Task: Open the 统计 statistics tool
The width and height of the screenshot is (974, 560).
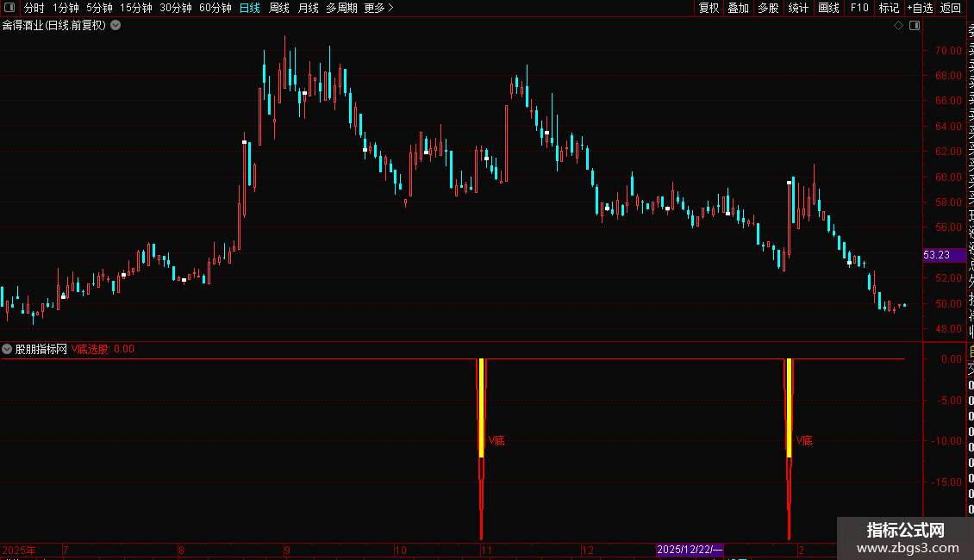Action: point(798,8)
